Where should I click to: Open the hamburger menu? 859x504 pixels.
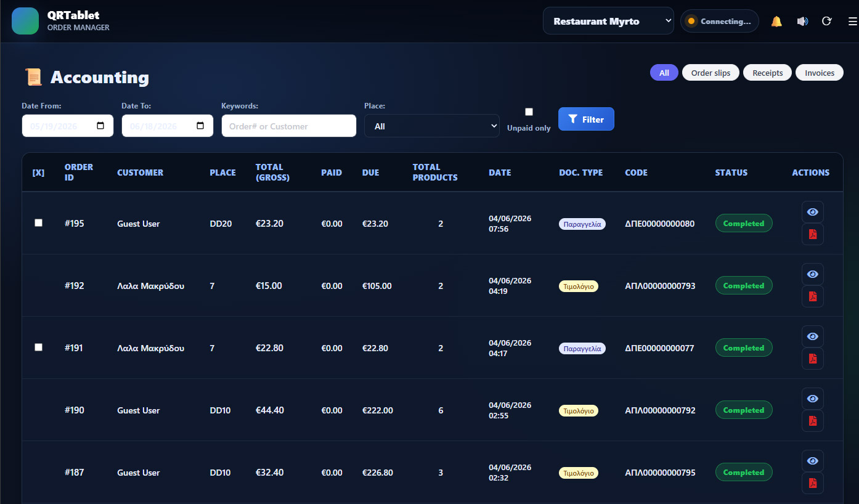click(852, 22)
